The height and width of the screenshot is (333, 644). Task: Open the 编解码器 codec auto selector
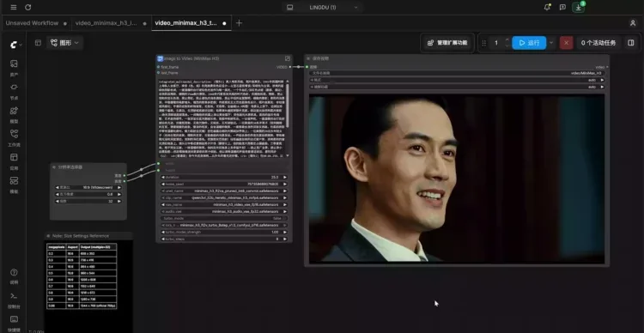(458, 87)
